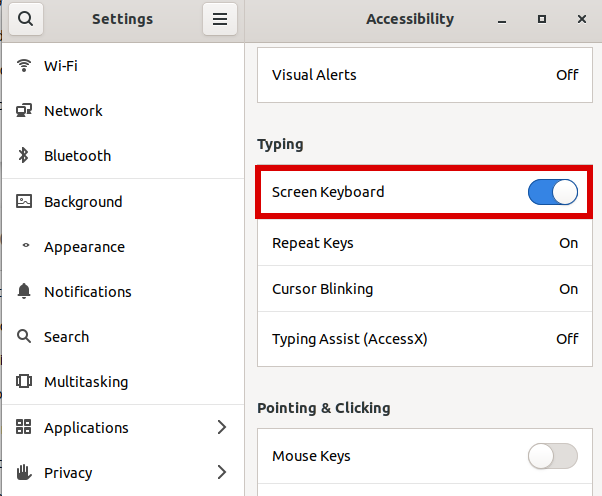Enable the Mouse Keys switch

[x=553, y=456]
